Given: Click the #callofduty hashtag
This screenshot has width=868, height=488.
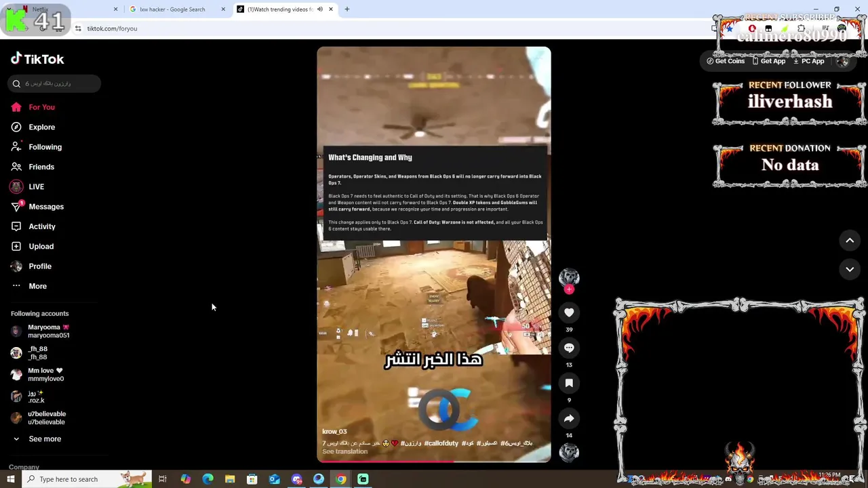Looking at the screenshot, I should point(441,443).
